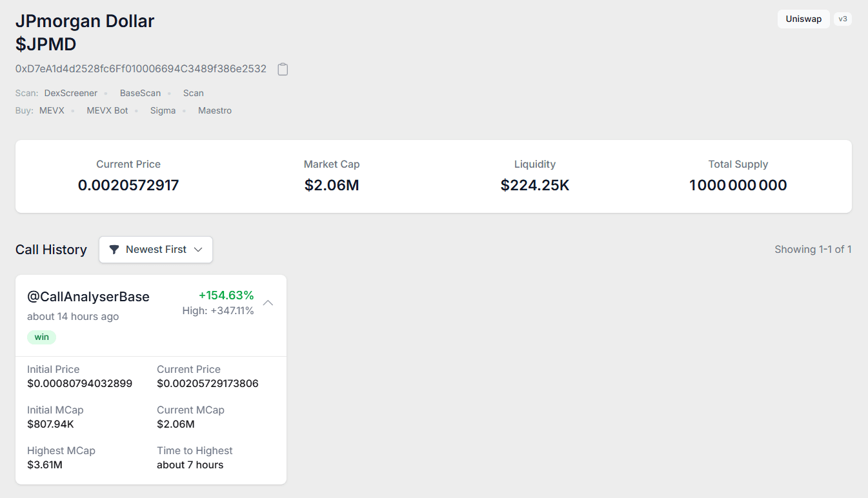868x498 pixels.
Task: Click card Current Price $0.00205729173806
Action: (x=208, y=384)
